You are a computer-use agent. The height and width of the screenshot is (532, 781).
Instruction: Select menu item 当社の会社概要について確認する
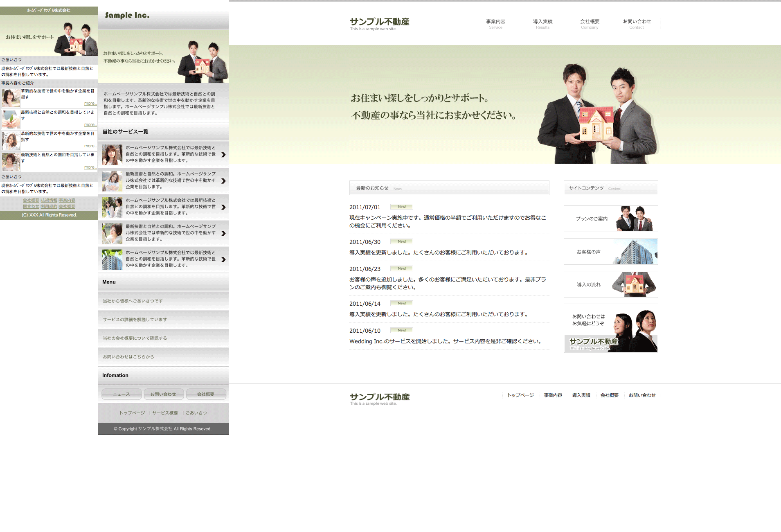pyautogui.click(x=163, y=338)
